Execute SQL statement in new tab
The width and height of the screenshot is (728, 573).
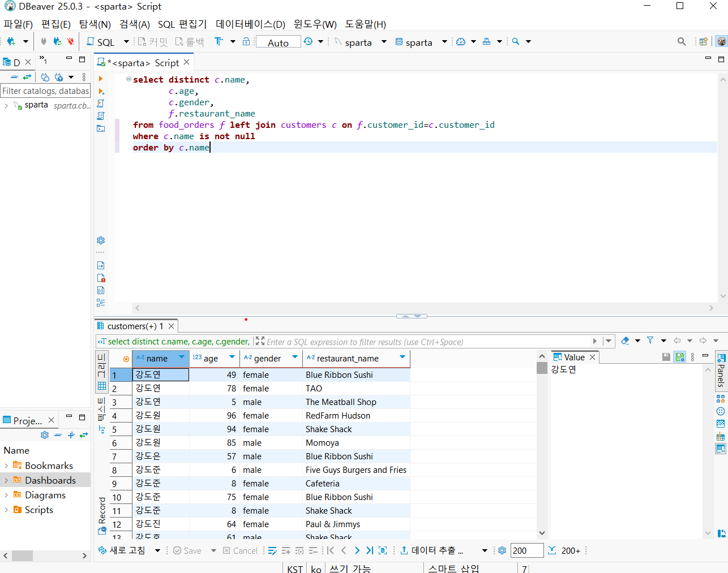point(101,91)
